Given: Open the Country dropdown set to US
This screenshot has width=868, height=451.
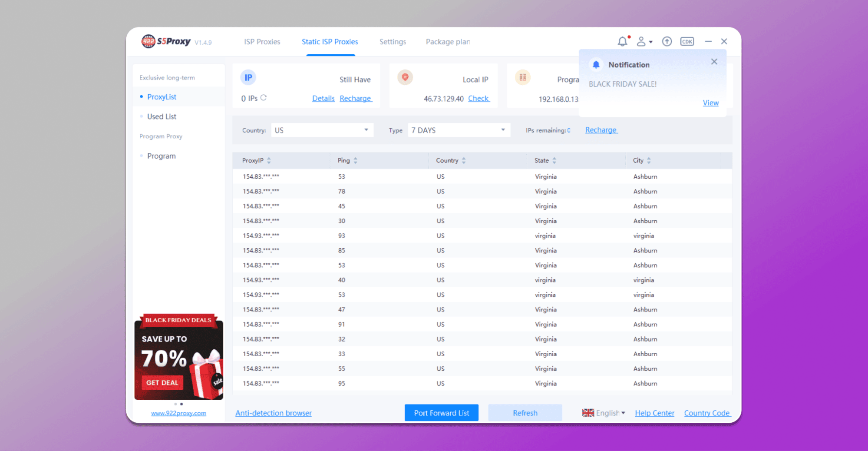Looking at the screenshot, I should [x=322, y=130].
